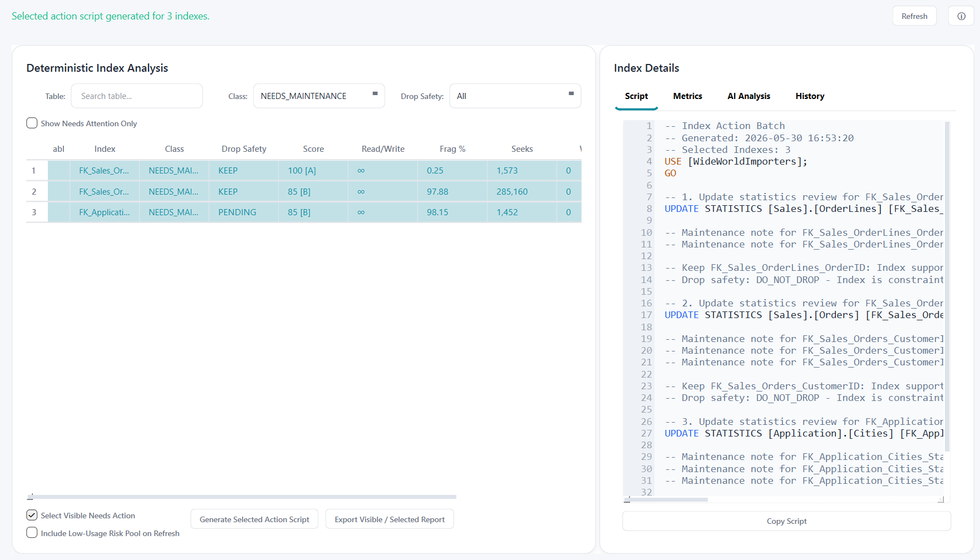Screen dimensions: 980x560
Task: Click Seeks value 1,573
Action: [522, 171]
